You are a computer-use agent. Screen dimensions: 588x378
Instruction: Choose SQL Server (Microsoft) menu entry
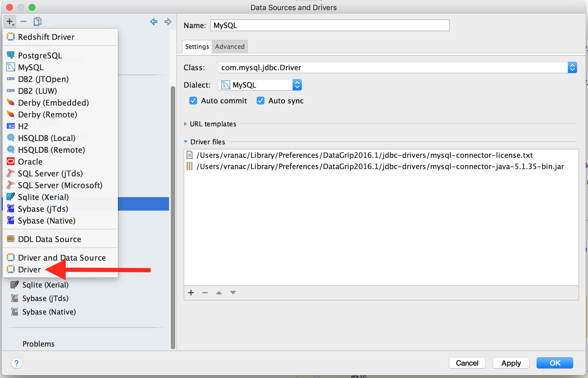(60, 185)
